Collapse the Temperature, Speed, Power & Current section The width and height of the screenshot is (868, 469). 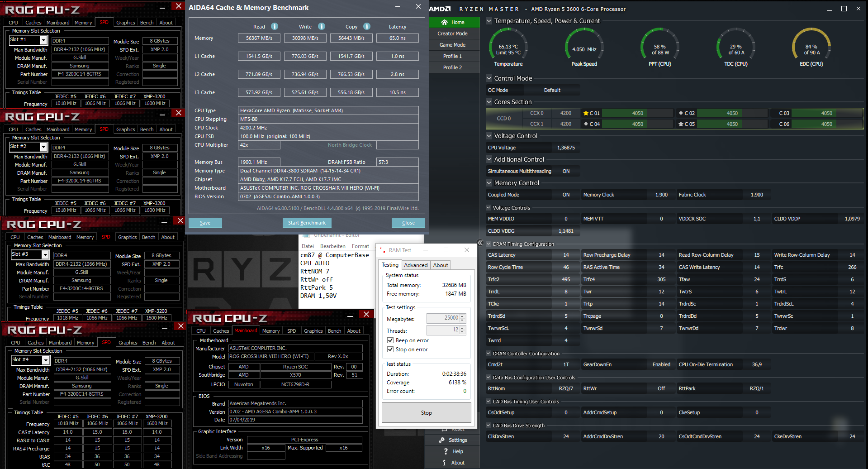point(489,21)
